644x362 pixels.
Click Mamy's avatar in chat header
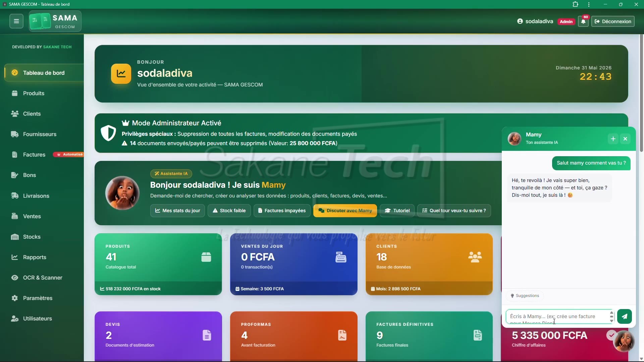pyautogui.click(x=515, y=138)
